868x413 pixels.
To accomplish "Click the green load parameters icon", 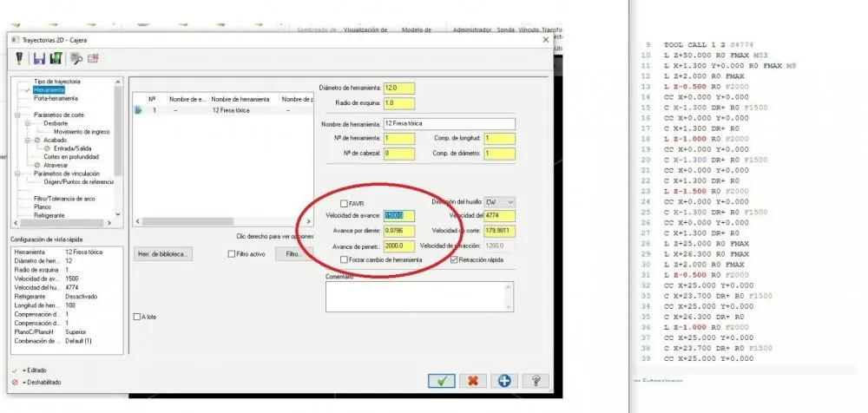I will coord(56,58).
